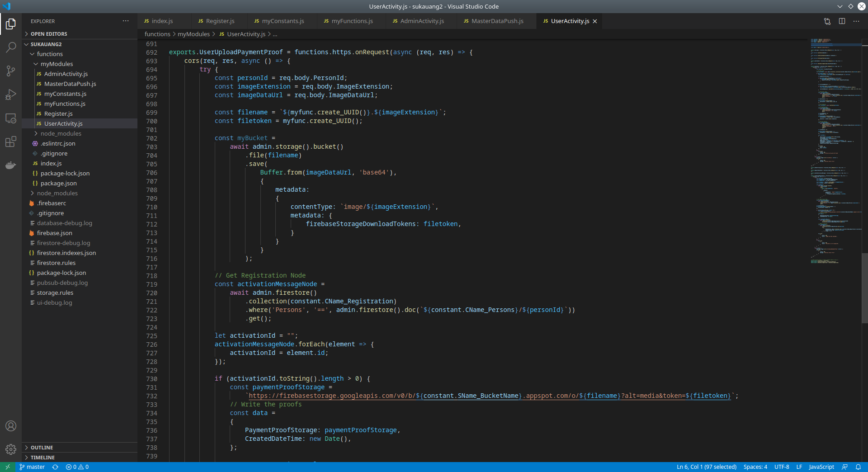Click the feedback icon in status bar

[x=844, y=467]
